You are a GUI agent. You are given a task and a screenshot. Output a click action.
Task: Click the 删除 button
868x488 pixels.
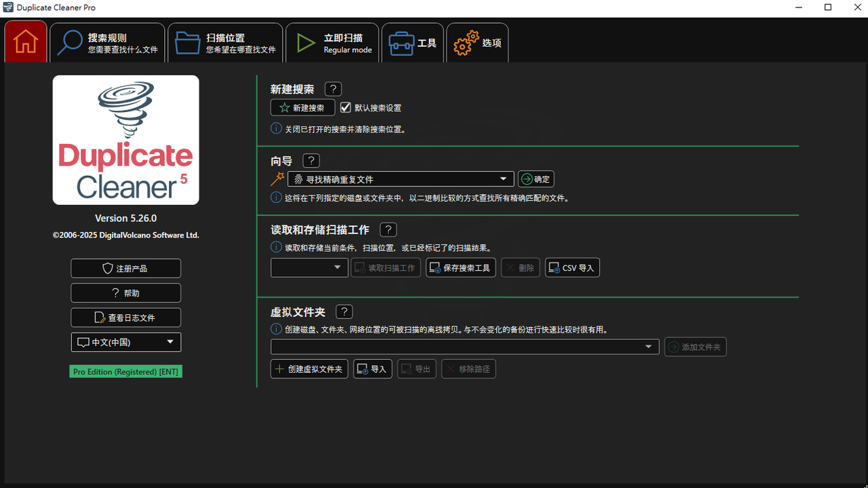click(521, 267)
